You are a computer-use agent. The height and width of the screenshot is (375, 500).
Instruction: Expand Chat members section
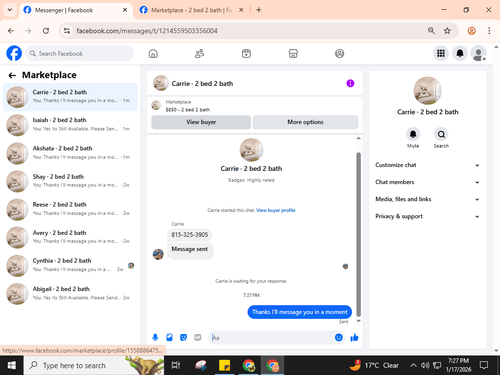(x=427, y=182)
